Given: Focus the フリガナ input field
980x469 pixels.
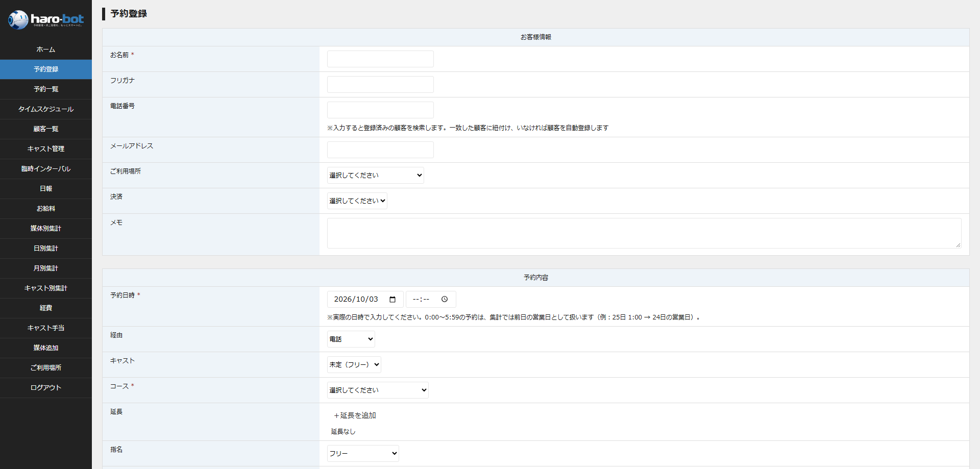Looking at the screenshot, I should 380,85.
